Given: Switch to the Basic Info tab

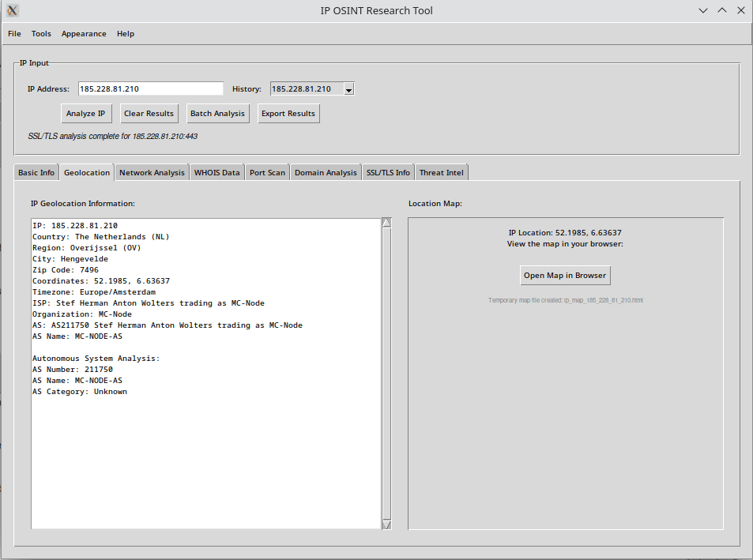Looking at the screenshot, I should [x=36, y=173].
